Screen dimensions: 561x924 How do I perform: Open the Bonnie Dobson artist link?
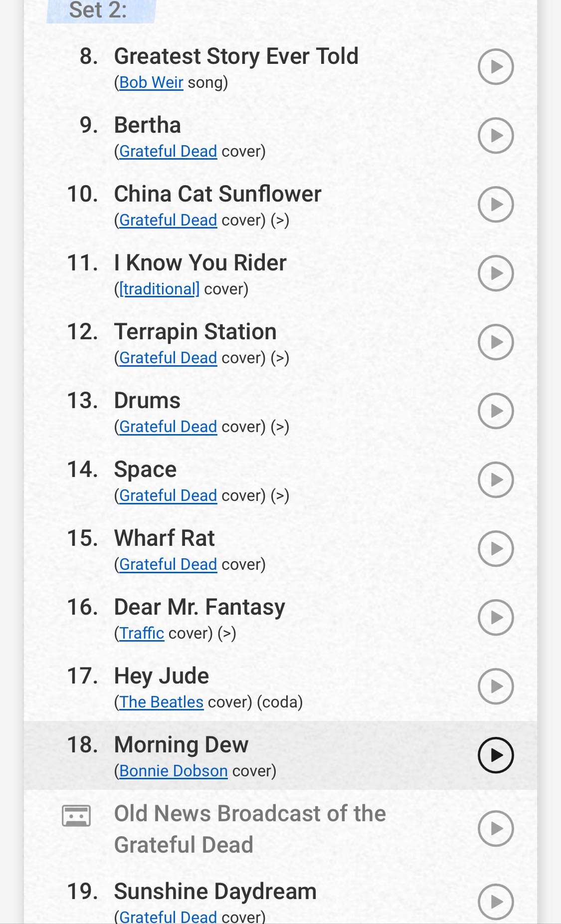click(x=173, y=771)
